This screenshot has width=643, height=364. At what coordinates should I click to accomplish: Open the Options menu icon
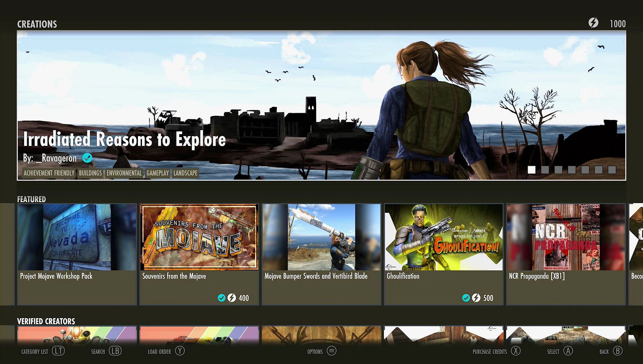(x=332, y=351)
